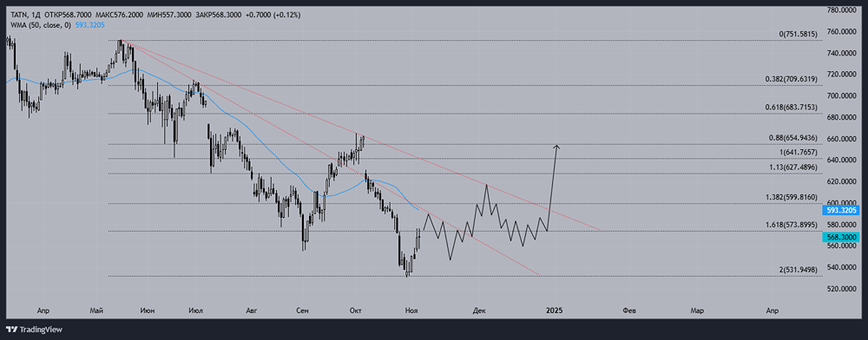The width and height of the screenshot is (868, 340).
Task: Click the 520.0000 price axis tick
Action: [842, 289]
